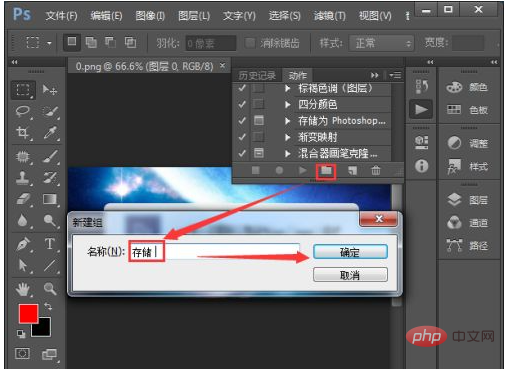Open the 图层(L) menu
Viewport: 505px width, 369px height.
(194, 16)
